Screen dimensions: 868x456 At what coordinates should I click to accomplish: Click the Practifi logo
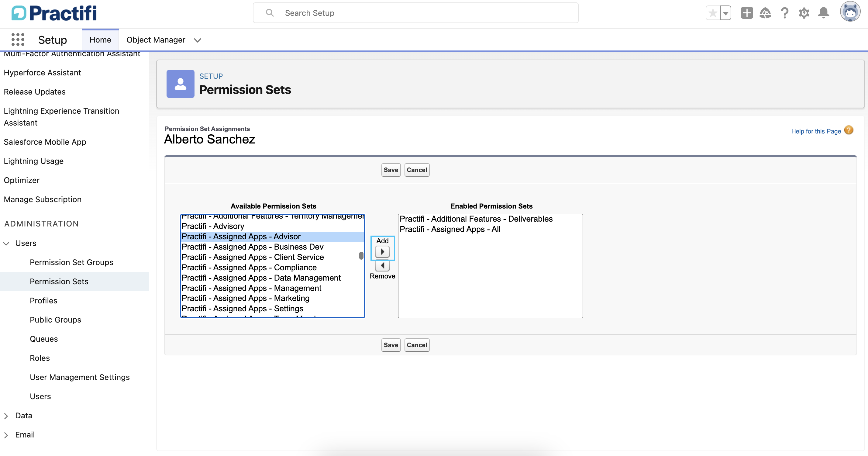[54, 13]
